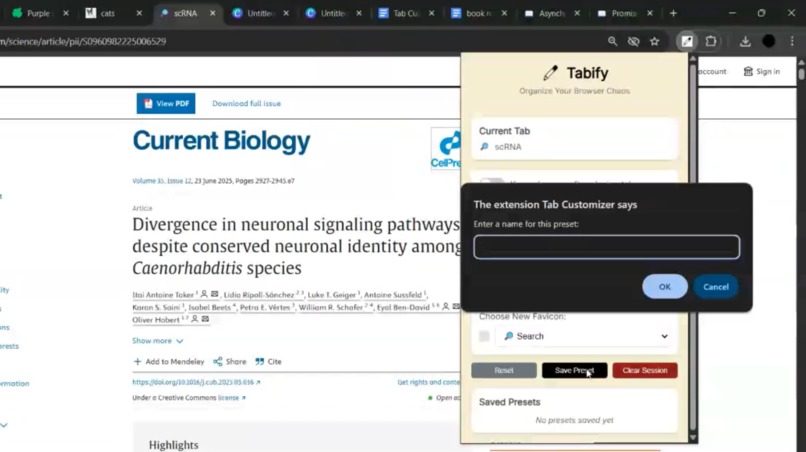Click author William R. Schafer
806x452 pixels.
(331, 307)
